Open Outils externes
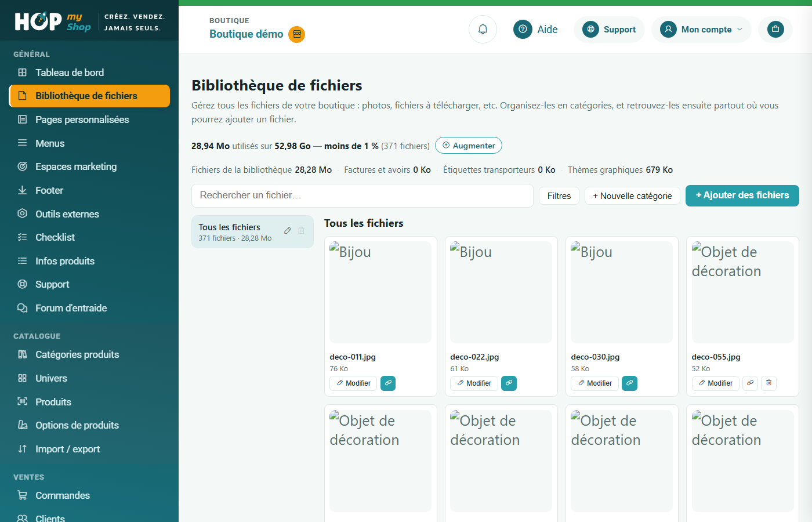 [x=89, y=214]
